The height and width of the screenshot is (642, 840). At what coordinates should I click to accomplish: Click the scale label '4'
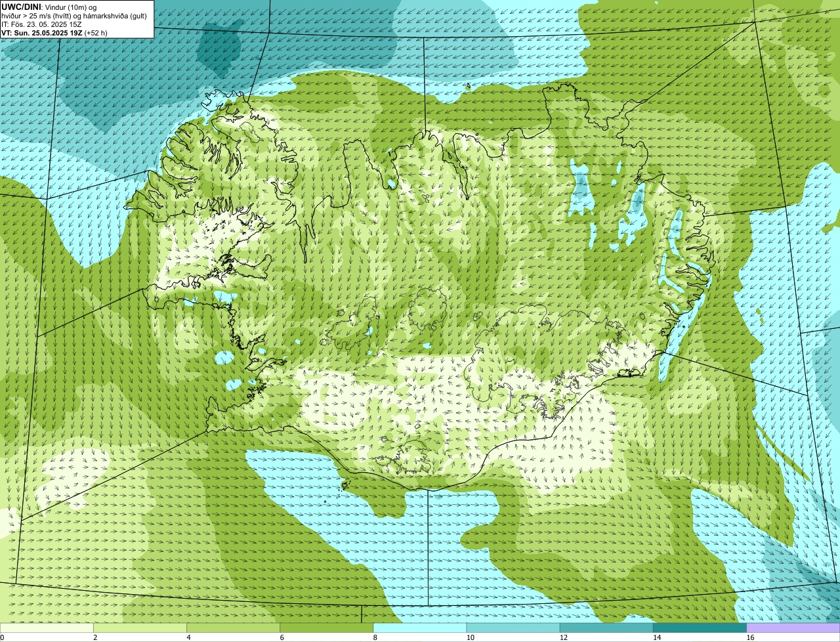tap(188, 637)
